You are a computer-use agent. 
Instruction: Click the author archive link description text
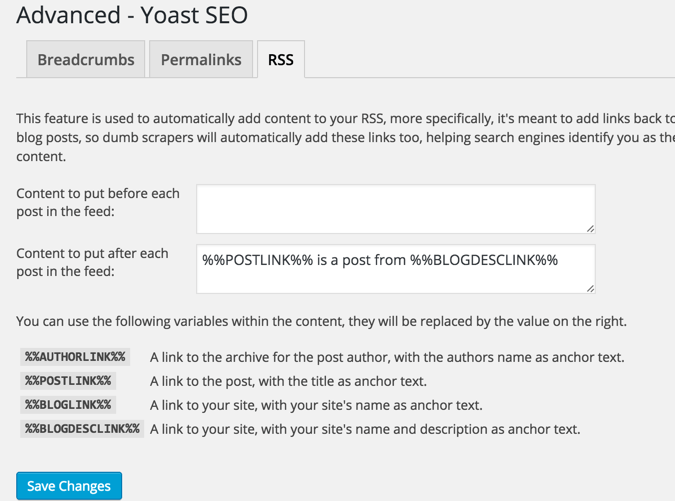pos(387,357)
